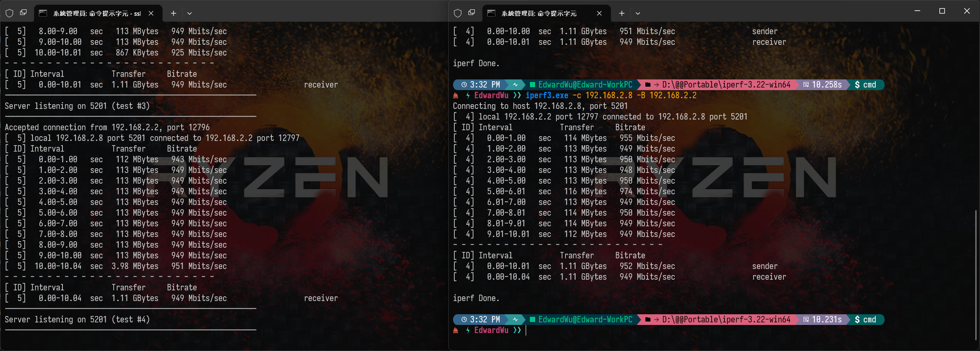This screenshot has height=351, width=980.
Task: Click the '952 Mbits/sec' sender bitrate
Action: point(647,266)
